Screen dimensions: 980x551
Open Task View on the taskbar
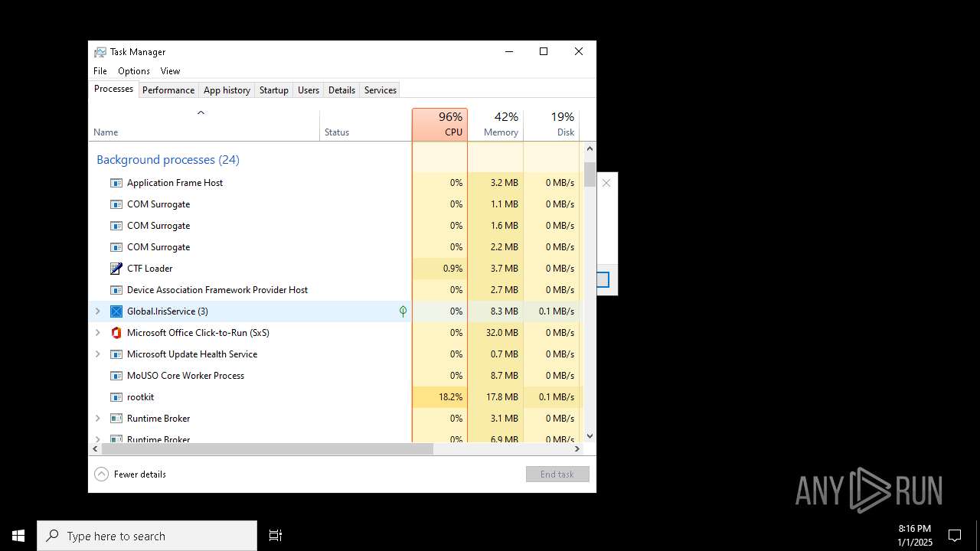pyautogui.click(x=276, y=536)
